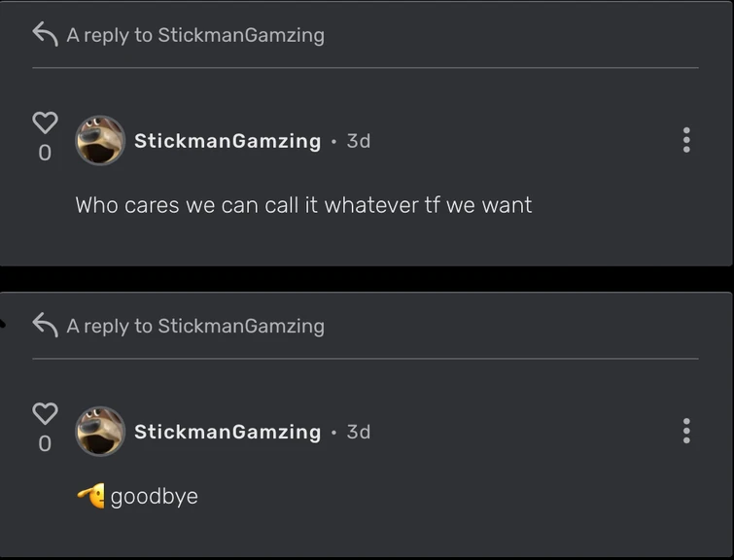Like the 'goodbye' comment heart
The height and width of the screenshot is (560, 734).
click(45, 413)
